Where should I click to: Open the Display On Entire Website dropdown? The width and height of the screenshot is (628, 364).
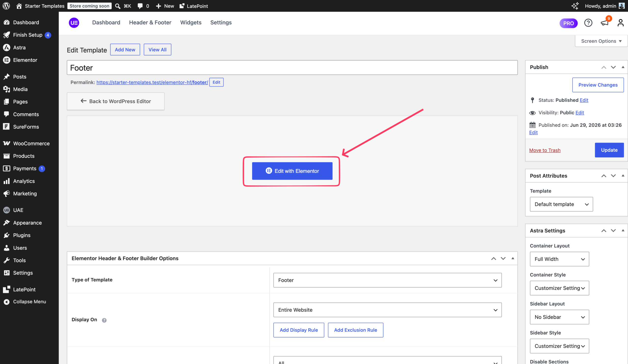pyautogui.click(x=387, y=310)
